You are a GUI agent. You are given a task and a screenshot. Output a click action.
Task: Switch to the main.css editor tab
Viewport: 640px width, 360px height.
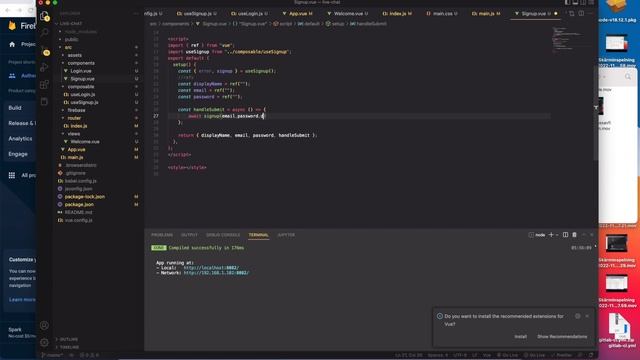pos(442,13)
